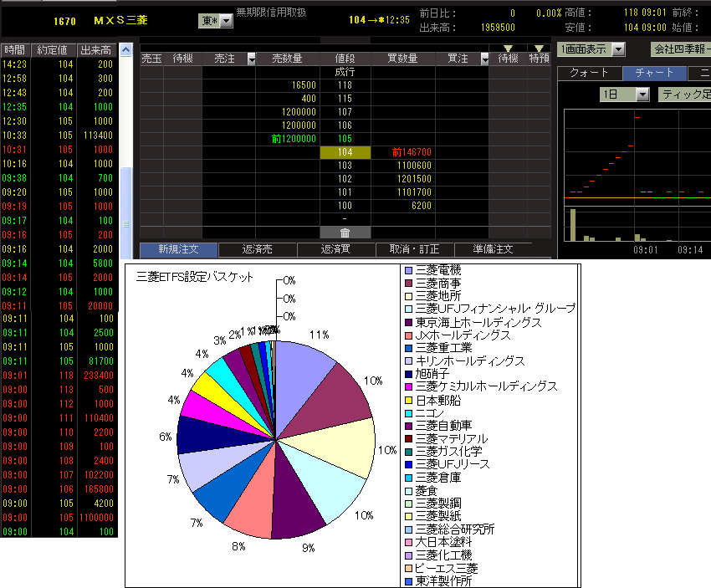
Task: Open the 1日 chart period dropdown
Action: coord(642,95)
